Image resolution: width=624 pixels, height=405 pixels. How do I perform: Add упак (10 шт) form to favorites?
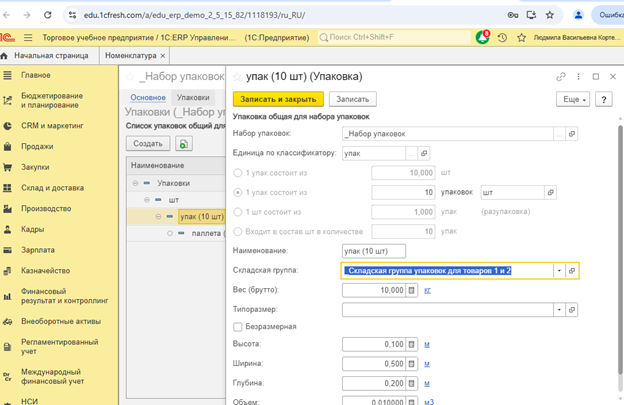pos(237,77)
